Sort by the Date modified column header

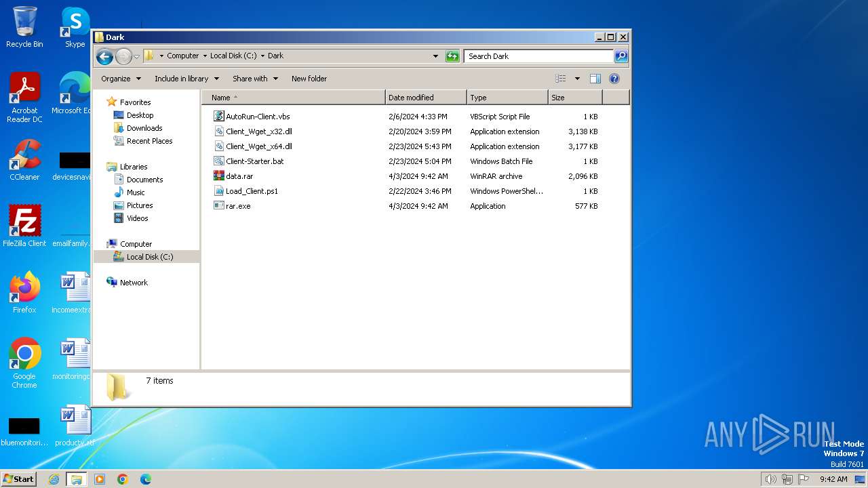[x=426, y=98]
